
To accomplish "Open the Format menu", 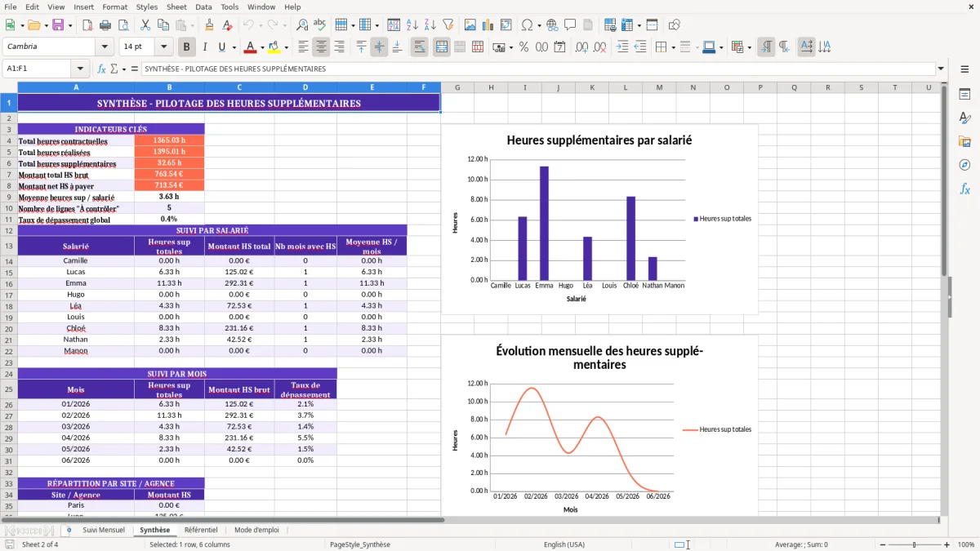I will click(x=114, y=7).
